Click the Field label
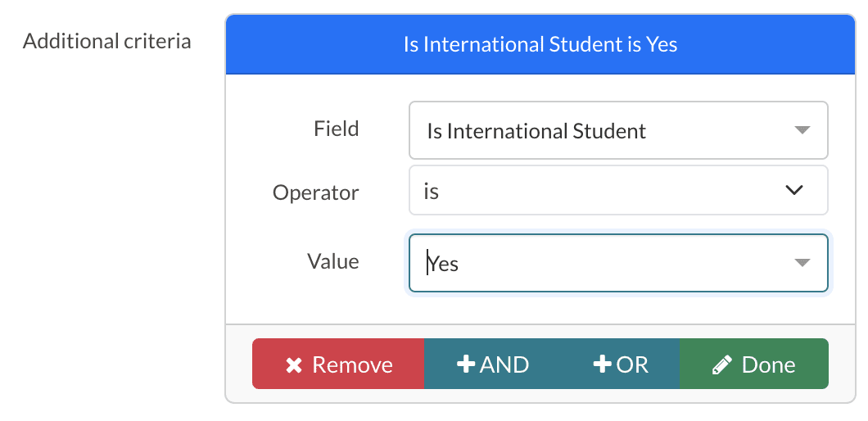This screenshot has height=421, width=868. [336, 129]
